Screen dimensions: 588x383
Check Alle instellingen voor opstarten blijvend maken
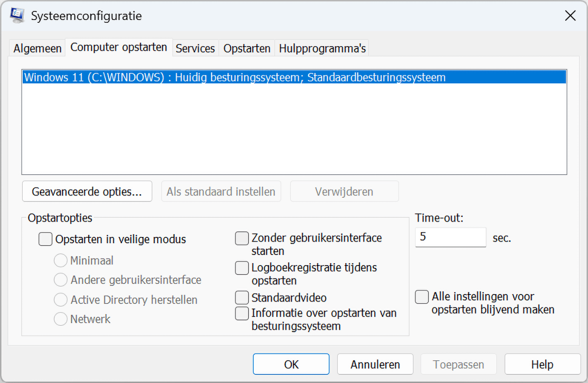(x=422, y=297)
